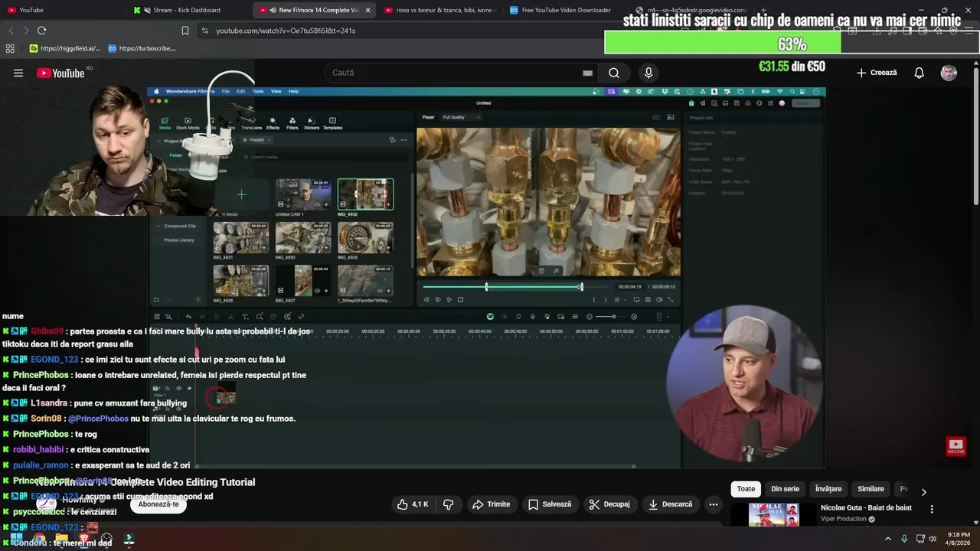Open more actions for the video
Viewport: 980px width, 551px height.
click(714, 504)
